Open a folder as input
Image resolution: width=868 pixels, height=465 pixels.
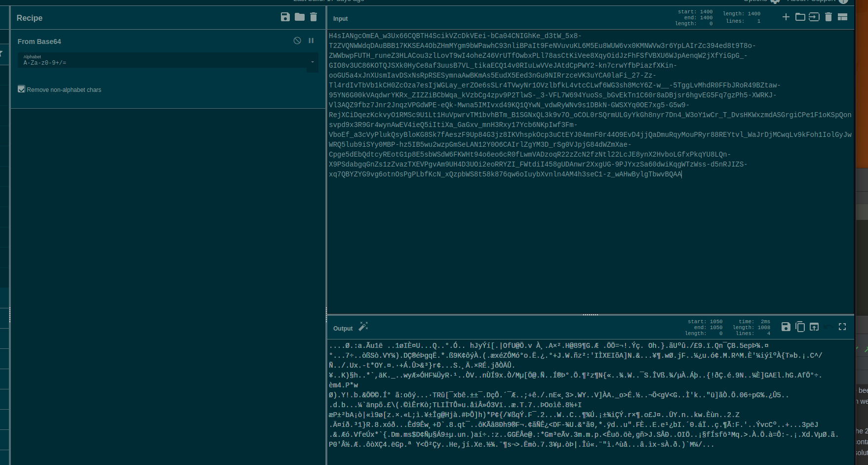(x=800, y=17)
